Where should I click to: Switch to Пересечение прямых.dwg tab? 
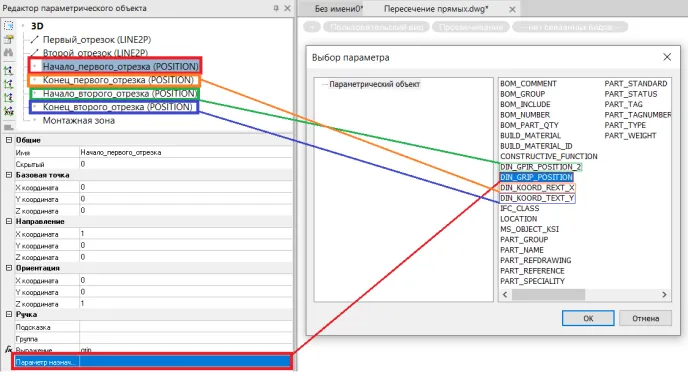point(436,9)
